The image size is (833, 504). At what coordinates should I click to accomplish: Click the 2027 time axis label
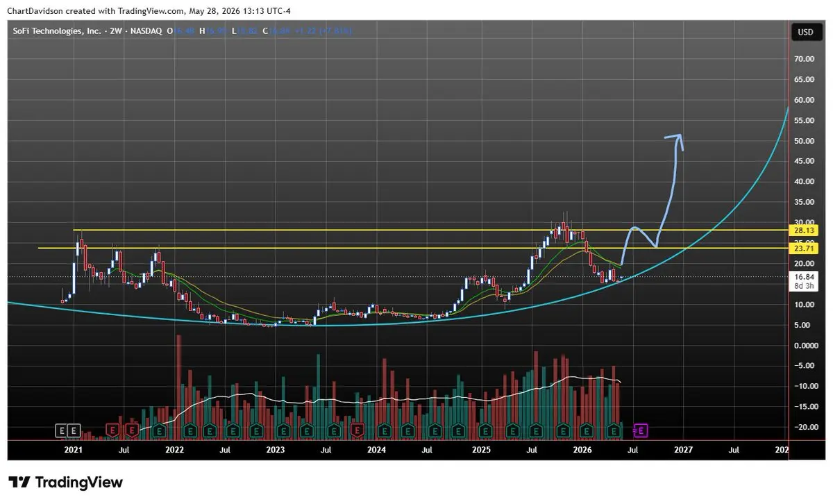(684, 450)
